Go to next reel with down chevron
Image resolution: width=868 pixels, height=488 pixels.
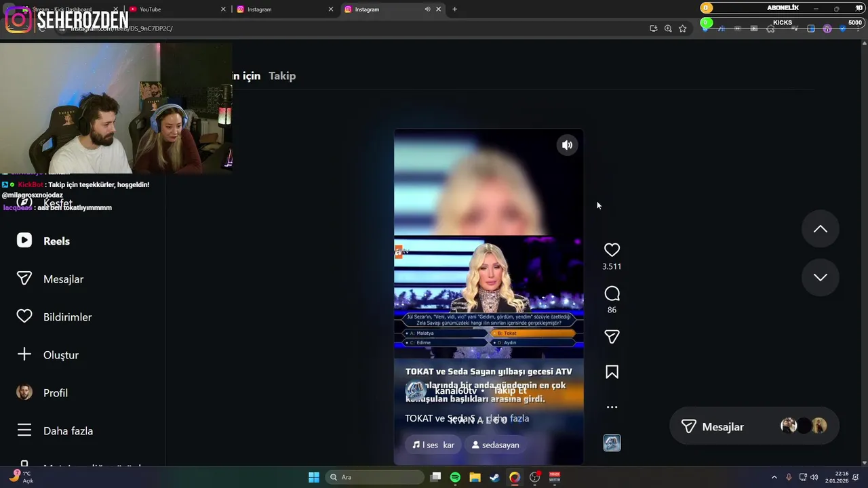pos(821,277)
